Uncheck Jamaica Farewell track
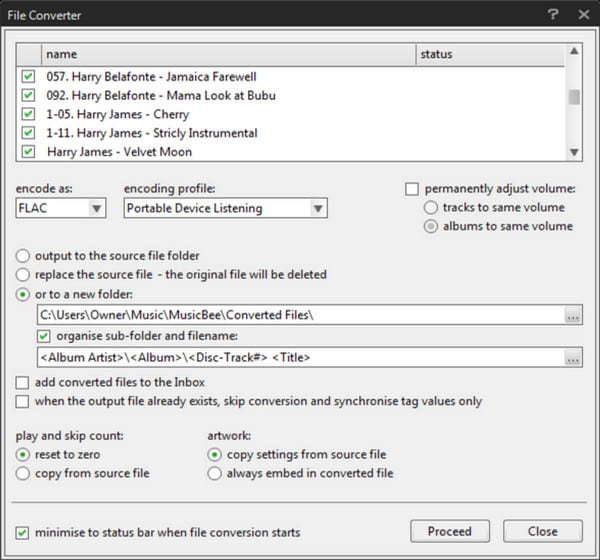Screen dimensions: 600x560 coord(28,76)
